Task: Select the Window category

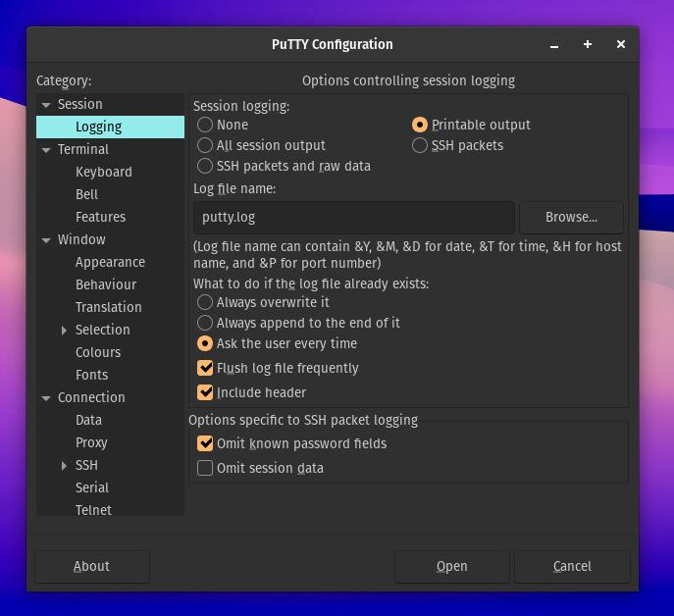Action: (x=81, y=239)
